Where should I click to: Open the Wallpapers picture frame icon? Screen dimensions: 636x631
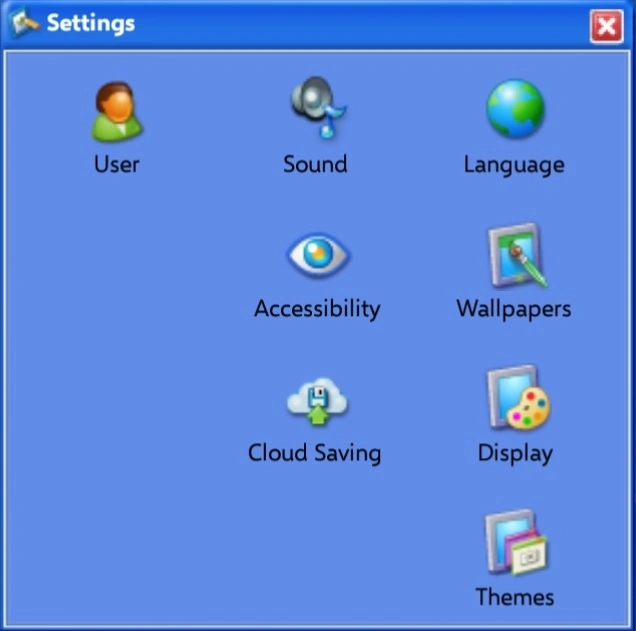tap(517, 255)
